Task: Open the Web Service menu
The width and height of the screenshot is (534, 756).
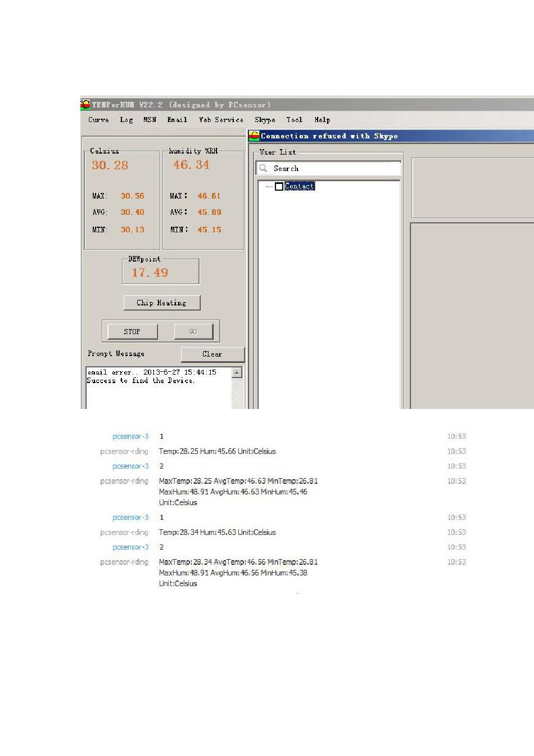Action: click(221, 120)
